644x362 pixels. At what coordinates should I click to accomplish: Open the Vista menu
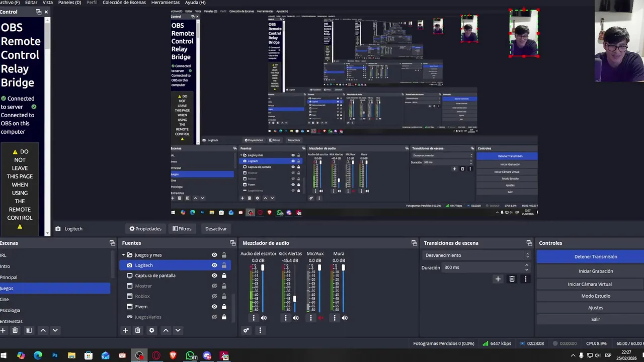[47, 3]
